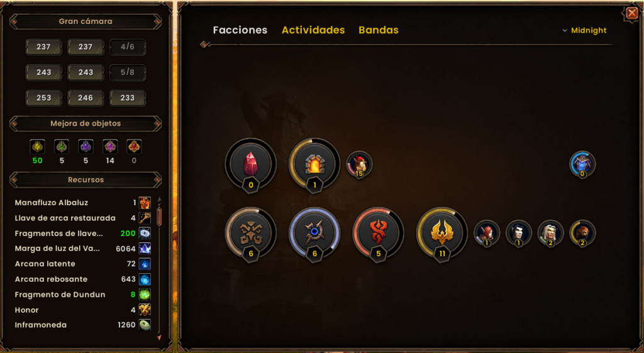644x353 pixels.
Task: Click the brown tribal mask faction emblem
Action: pyautogui.click(x=250, y=233)
